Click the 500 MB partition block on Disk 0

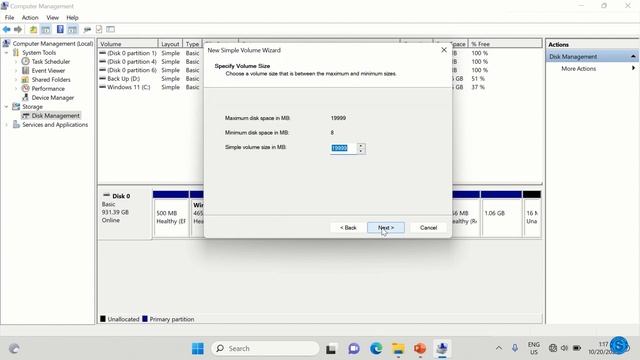(171, 217)
